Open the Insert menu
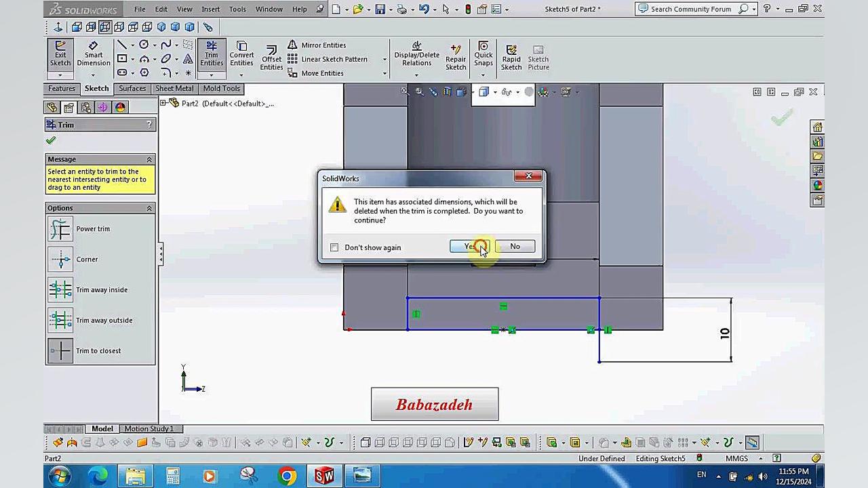The height and width of the screenshot is (488, 868). (x=210, y=9)
